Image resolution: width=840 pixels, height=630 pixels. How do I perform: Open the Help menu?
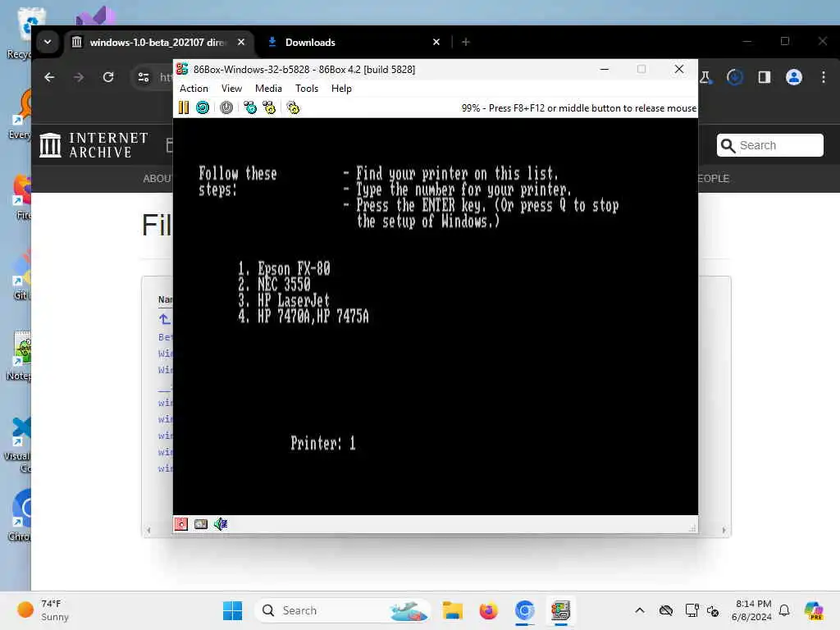pos(341,89)
